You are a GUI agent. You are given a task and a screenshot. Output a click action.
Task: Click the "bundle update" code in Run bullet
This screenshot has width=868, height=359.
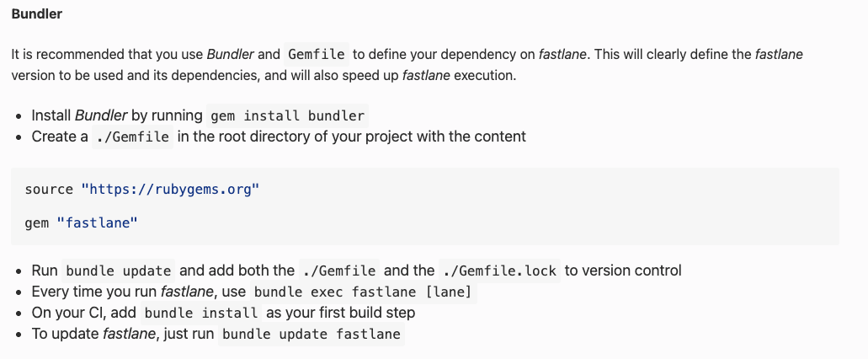coord(119,271)
